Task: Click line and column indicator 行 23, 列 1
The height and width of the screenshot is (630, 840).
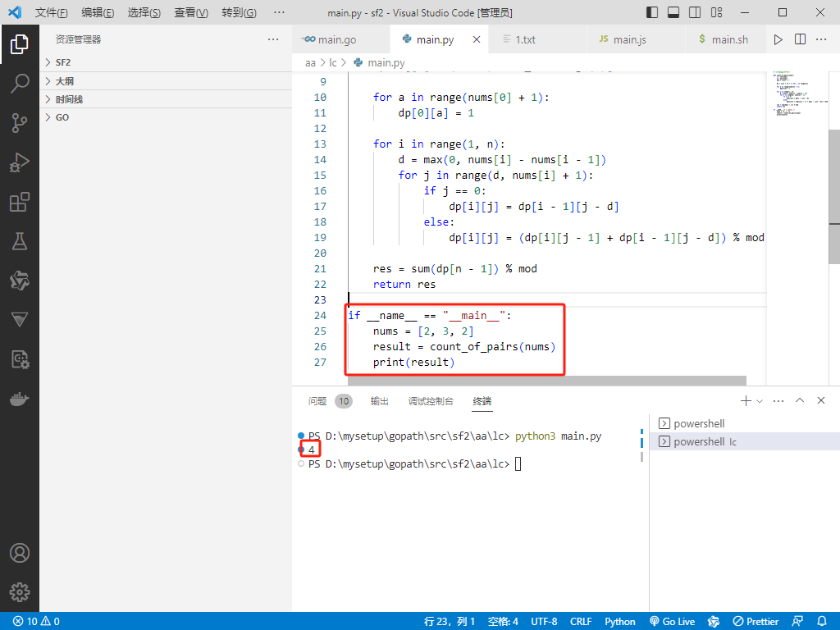Action: point(450,622)
